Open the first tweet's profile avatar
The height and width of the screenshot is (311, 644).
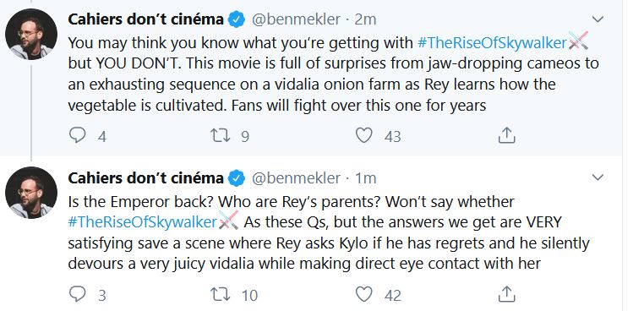[31, 34]
